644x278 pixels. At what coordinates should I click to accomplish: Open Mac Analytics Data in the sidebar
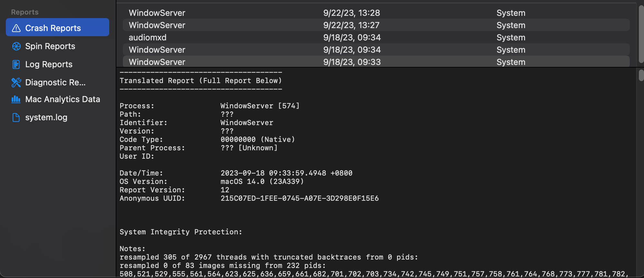58,99
